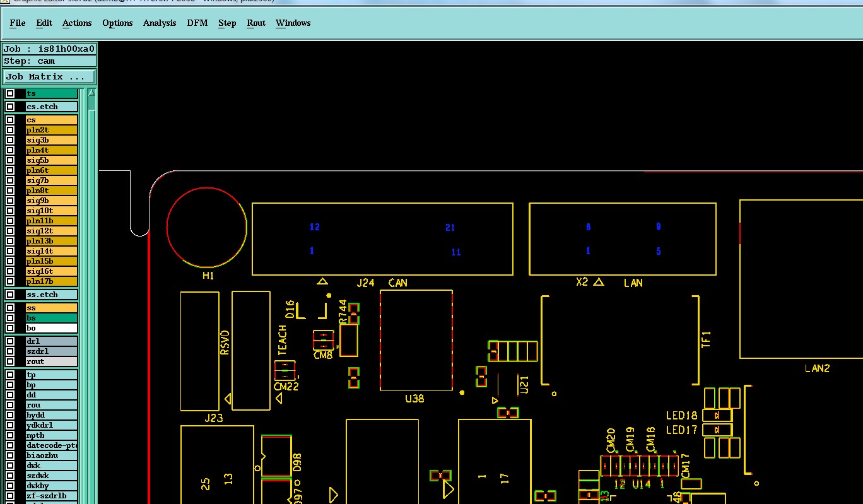Click the TF1 component label
This screenshot has width=863, height=504.
coord(706,339)
